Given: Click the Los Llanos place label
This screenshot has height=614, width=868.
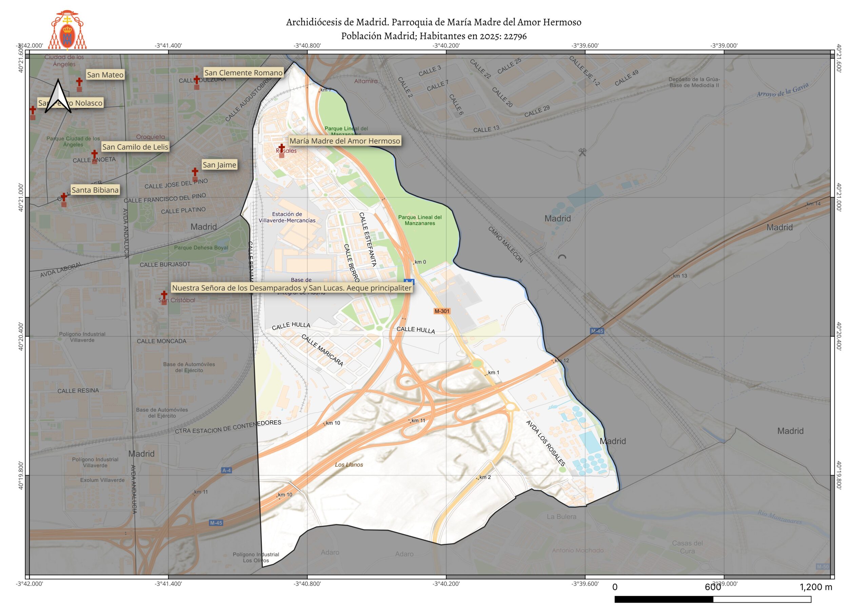Looking at the screenshot, I should [x=349, y=464].
